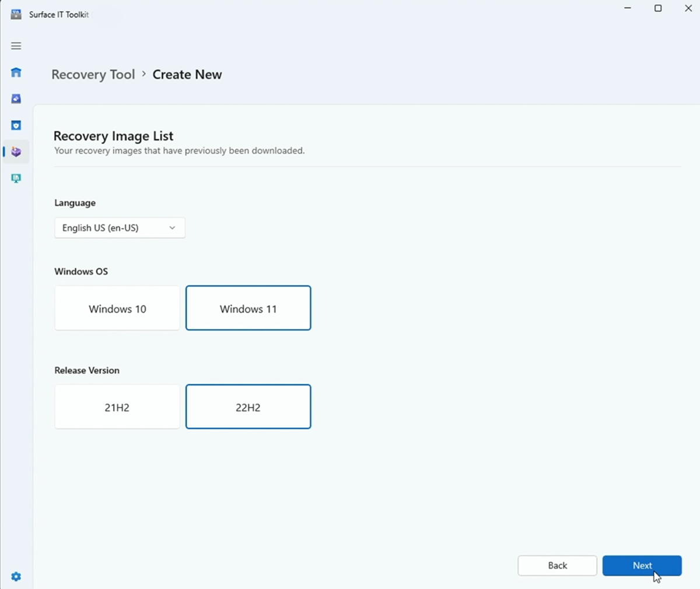The width and height of the screenshot is (700, 589).
Task: Click the hamburger menu to collapse sidebar
Action: [x=16, y=45]
